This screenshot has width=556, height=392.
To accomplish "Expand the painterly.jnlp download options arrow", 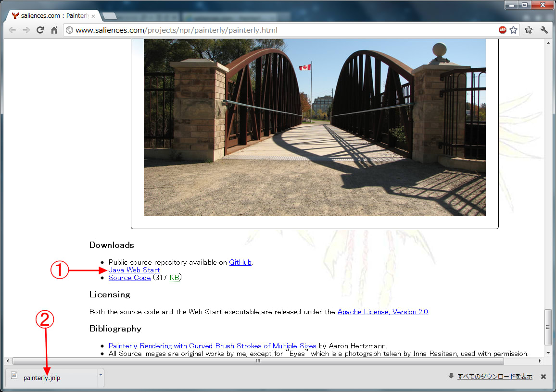I will [x=101, y=375].
